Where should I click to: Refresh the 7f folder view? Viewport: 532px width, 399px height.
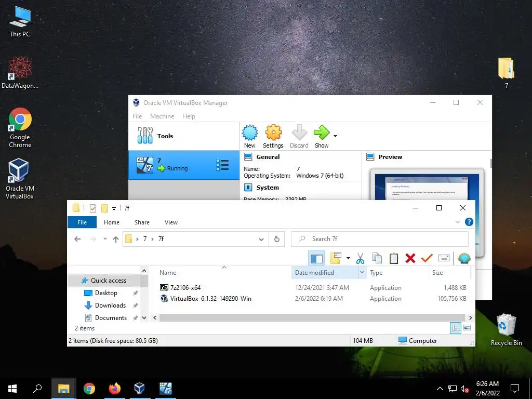click(277, 239)
